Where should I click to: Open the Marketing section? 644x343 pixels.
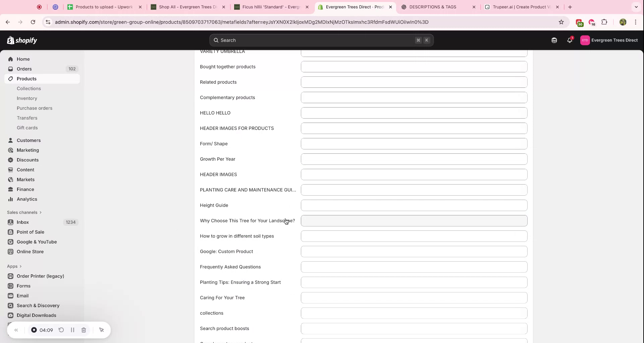pos(11,150)
